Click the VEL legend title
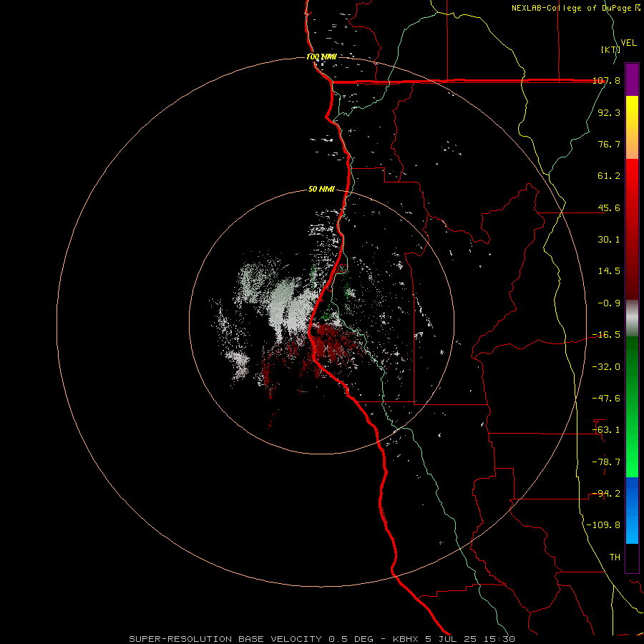 628,43
